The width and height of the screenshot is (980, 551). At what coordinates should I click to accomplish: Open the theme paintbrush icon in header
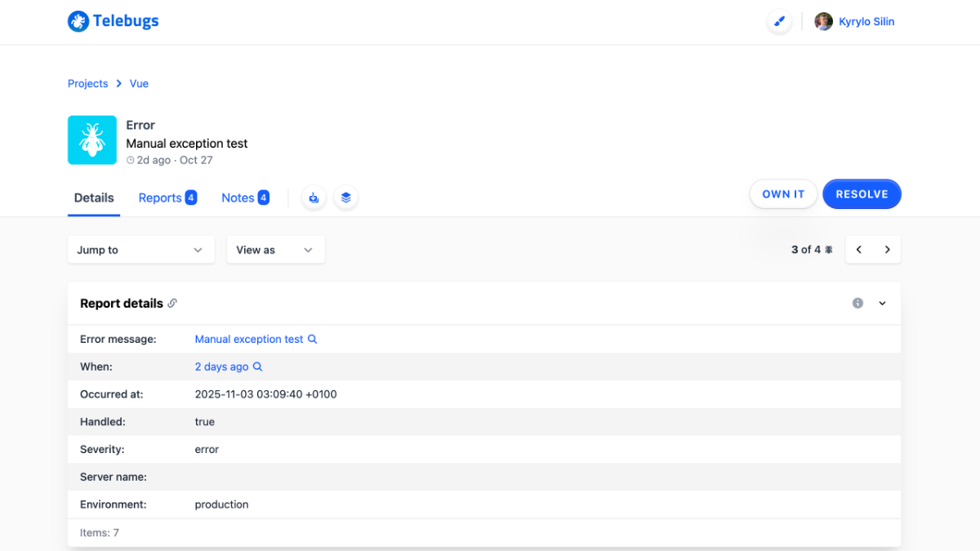click(x=779, y=22)
